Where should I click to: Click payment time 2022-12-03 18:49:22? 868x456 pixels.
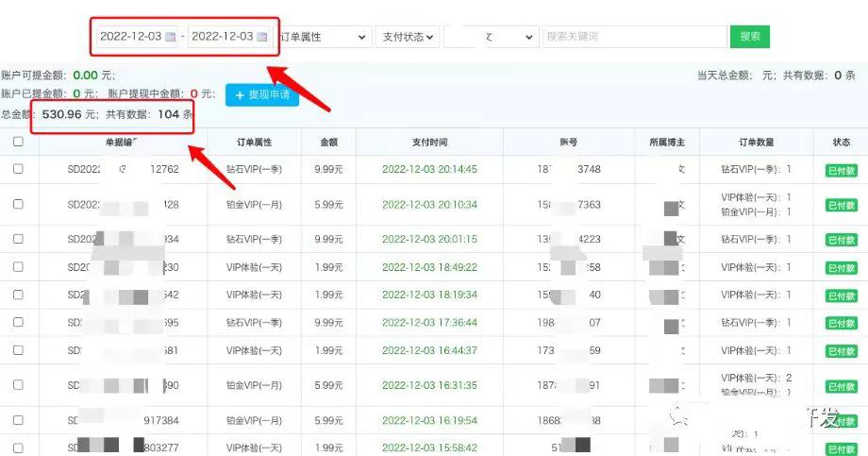(429, 267)
